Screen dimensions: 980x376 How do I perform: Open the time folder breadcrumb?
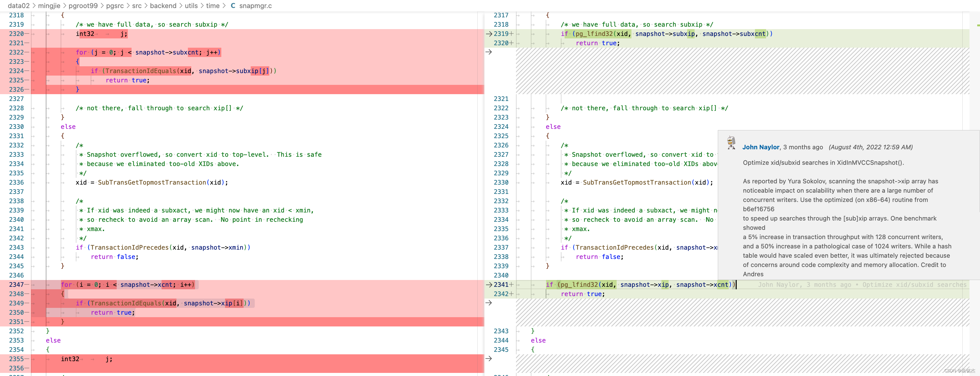[x=213, y=6]
